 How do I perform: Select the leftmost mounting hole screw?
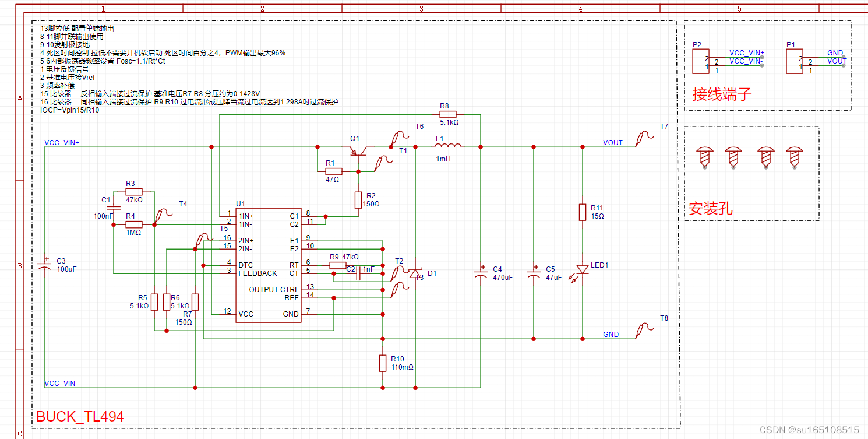(705, 157)
